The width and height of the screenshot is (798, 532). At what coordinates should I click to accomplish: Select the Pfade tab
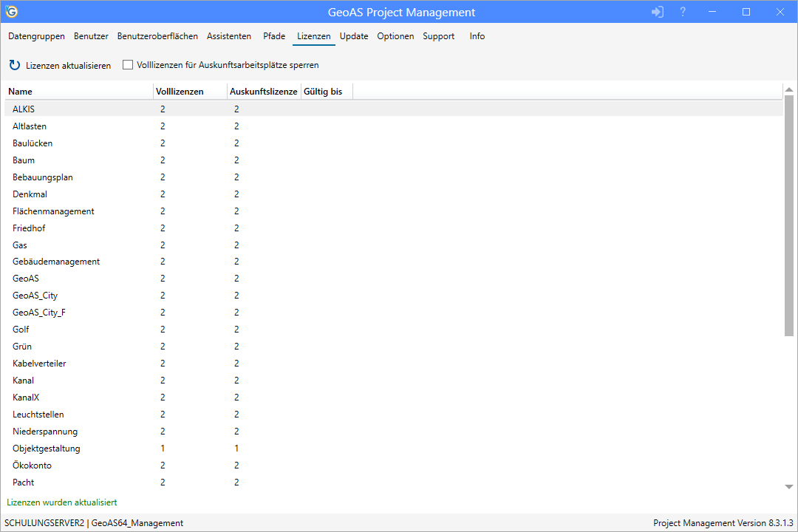274,36
